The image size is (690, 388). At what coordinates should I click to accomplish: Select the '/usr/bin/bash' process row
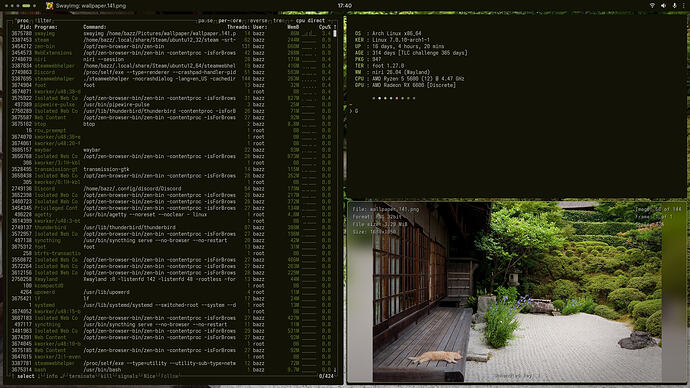tap(171, 370)
